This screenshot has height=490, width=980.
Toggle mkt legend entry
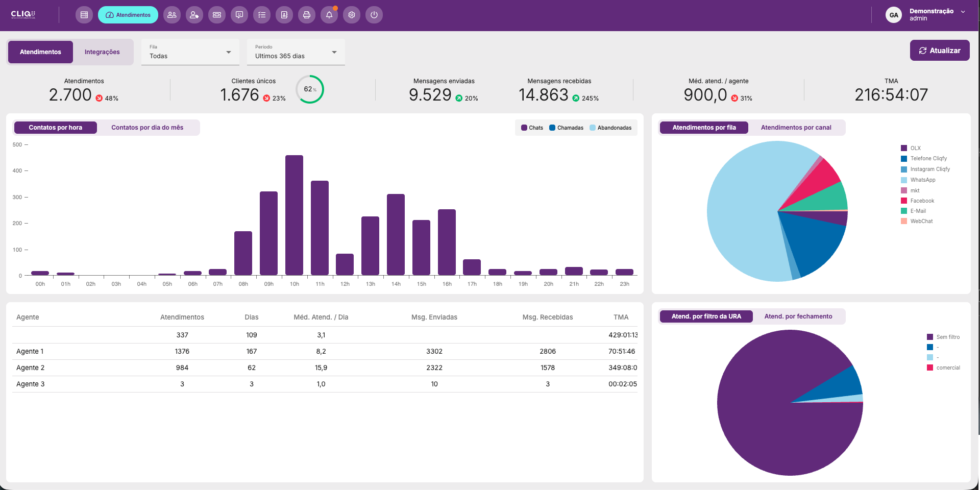click(910, 191)
